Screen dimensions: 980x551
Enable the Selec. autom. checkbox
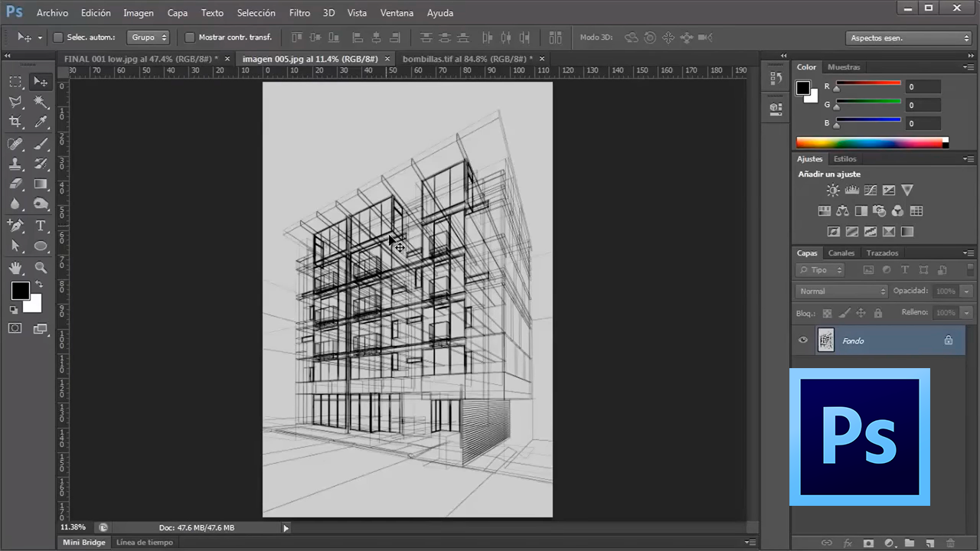click(58, 37)
